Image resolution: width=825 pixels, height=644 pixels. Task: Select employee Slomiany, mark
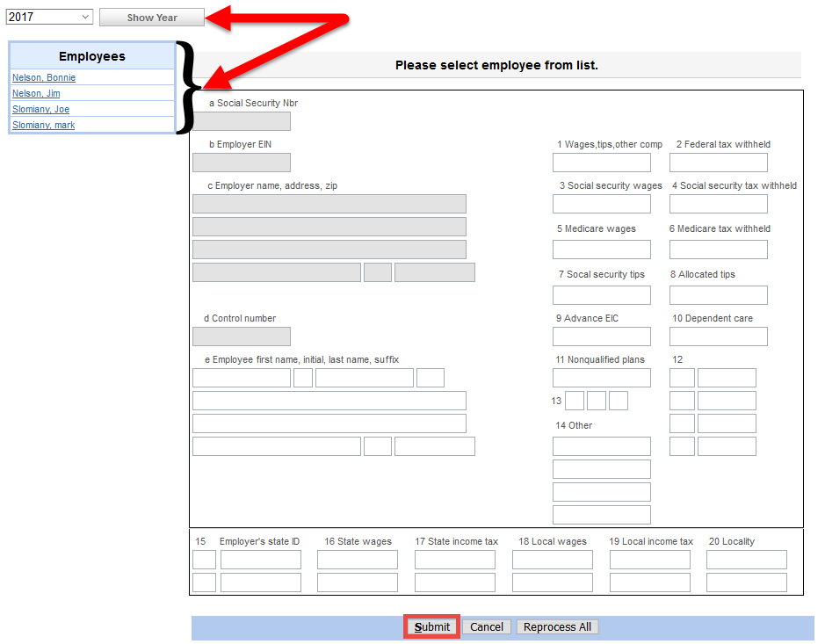pos(43,125)
